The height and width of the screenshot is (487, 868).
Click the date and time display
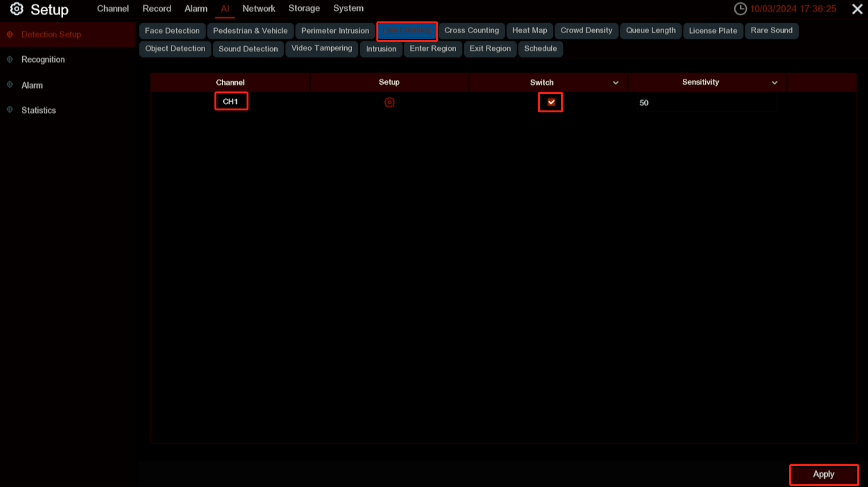coord(793,9)
